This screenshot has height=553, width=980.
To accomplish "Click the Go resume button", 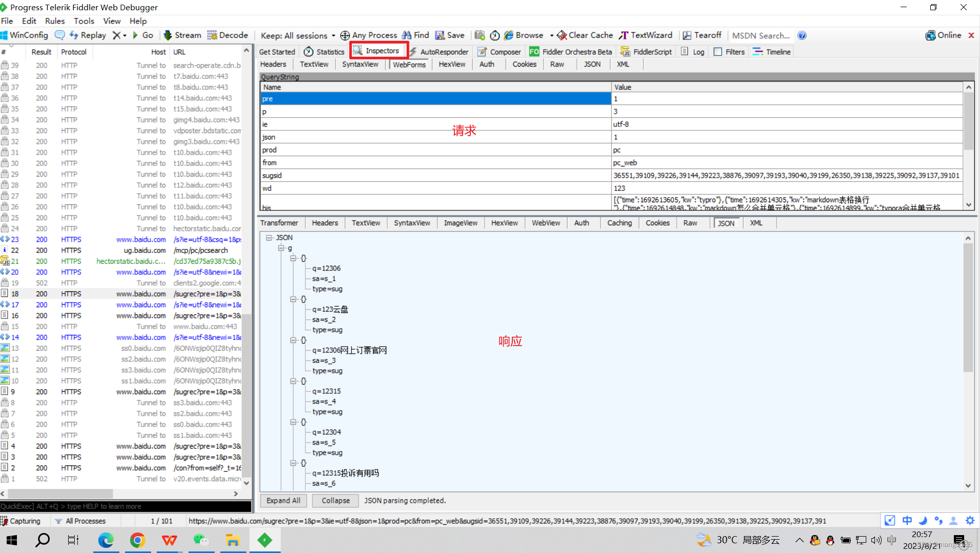I will pyautogui.click(x=143, y=35).
